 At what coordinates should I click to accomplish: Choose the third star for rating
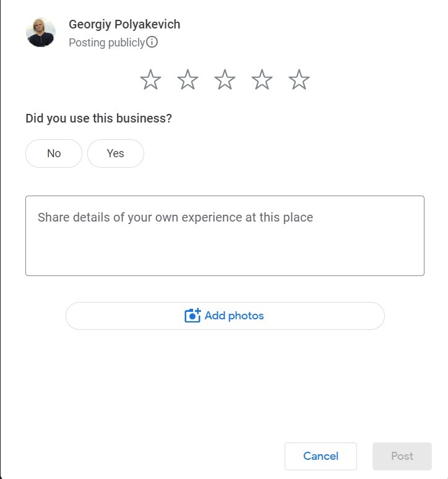pyautogui.click(x=225, y=80)
